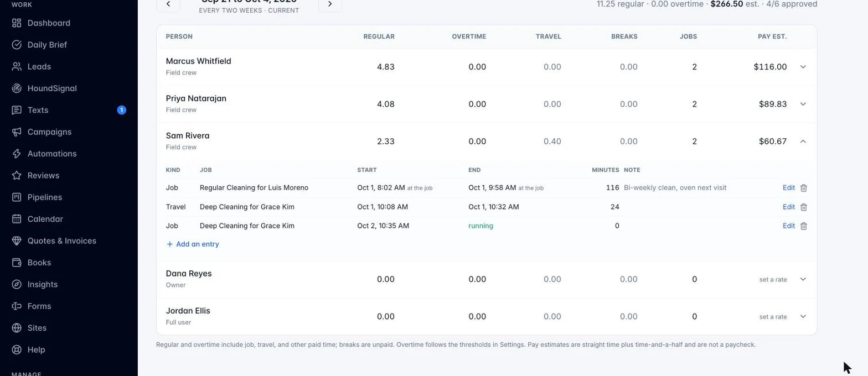Open the Pipelines board icon

(17, 197)
